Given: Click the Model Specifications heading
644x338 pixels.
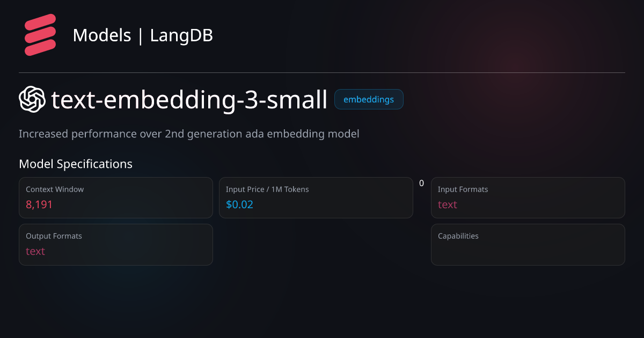Looking at the screenshot, I should coord(76,164).
